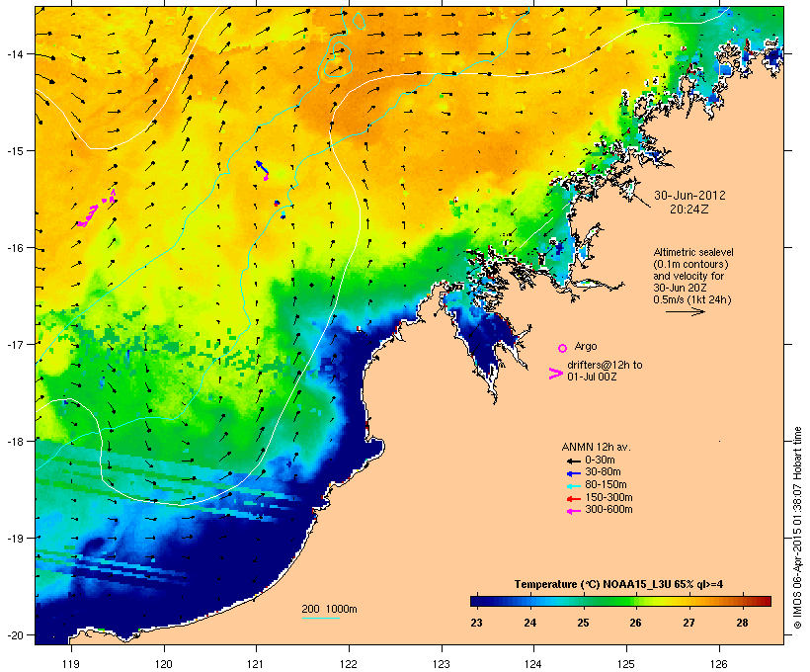Click the longitude axis label 122
This screenshot has height=672, width=810.
pos(349,664)
